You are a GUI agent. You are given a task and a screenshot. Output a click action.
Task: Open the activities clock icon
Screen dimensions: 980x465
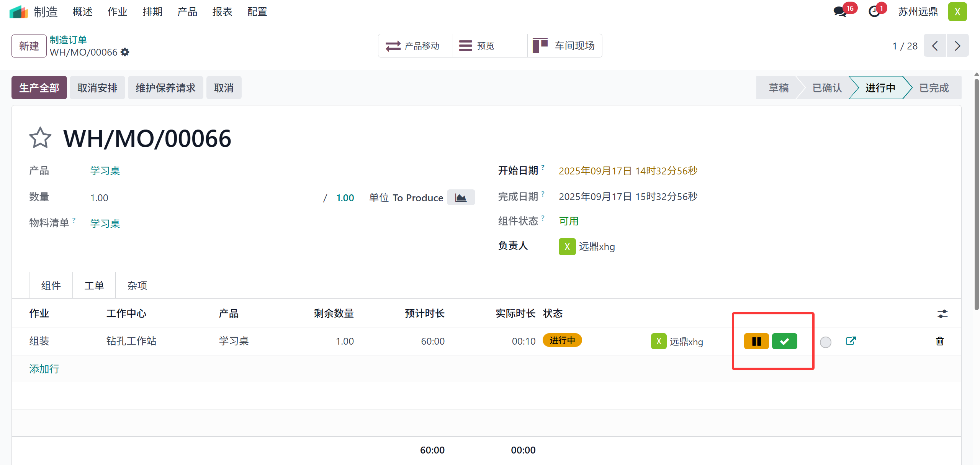(x=874, y=12)
